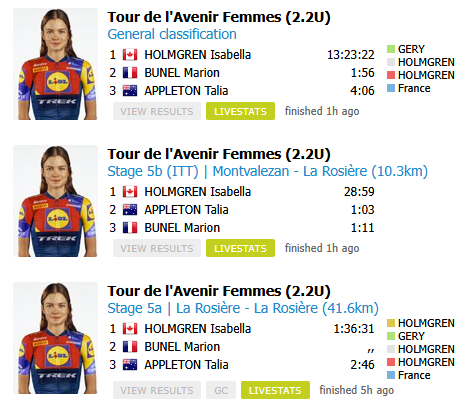This screenshot has width=470, height=413.
Task: Click VIEW RESULTS button for Stage 5b
Action: (x=157, y=248)
